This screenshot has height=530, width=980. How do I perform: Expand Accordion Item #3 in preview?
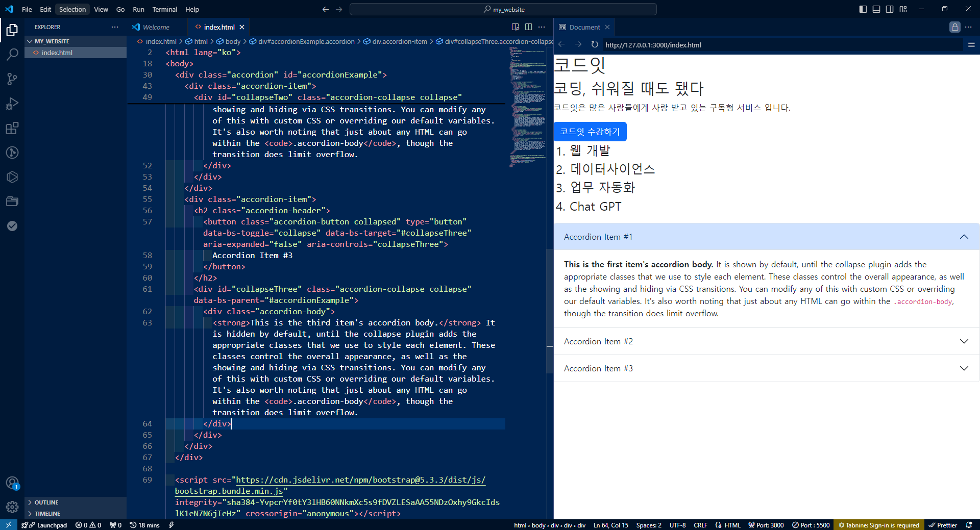[x=766, y=368]
